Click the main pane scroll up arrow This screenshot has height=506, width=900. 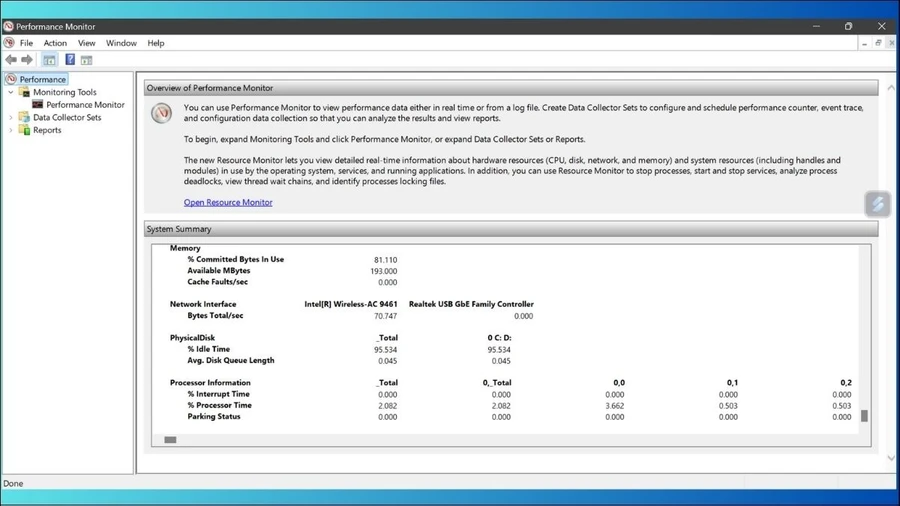(x=891, y=88)
